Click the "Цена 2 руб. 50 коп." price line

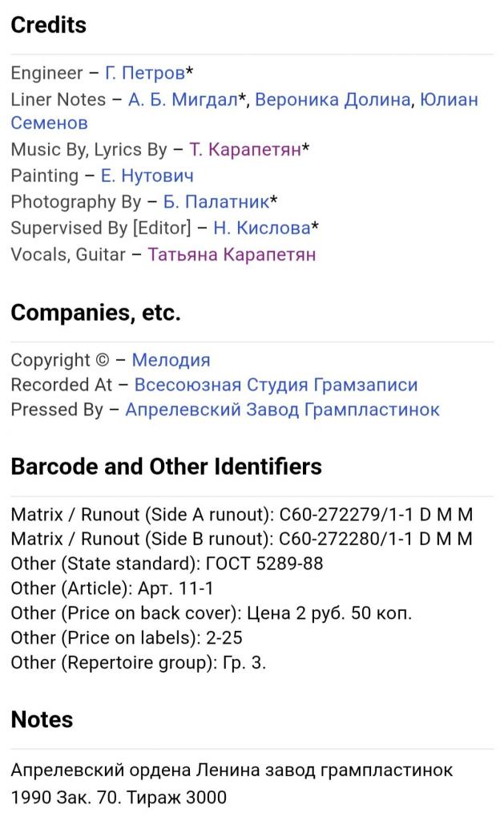pyautogui.click(x=211, y=613)
